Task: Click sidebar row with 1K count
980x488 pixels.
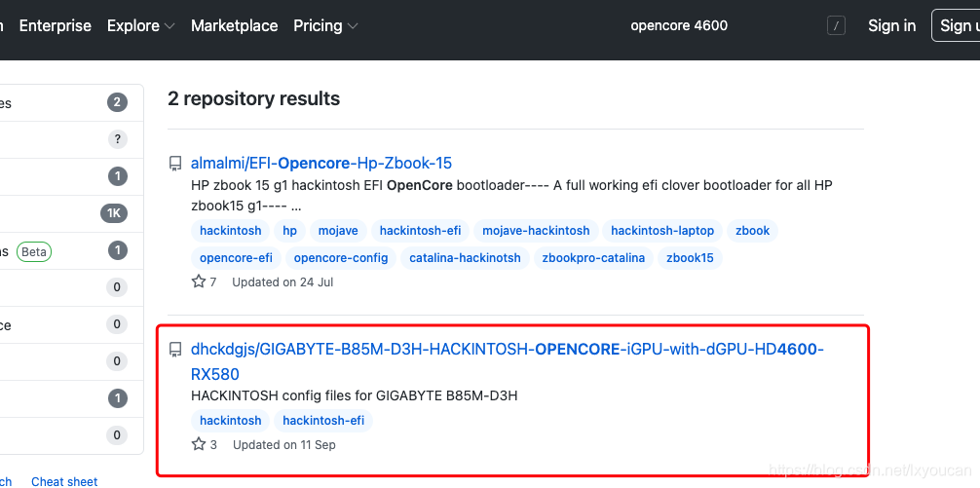Action: click(x=72, y=213)
